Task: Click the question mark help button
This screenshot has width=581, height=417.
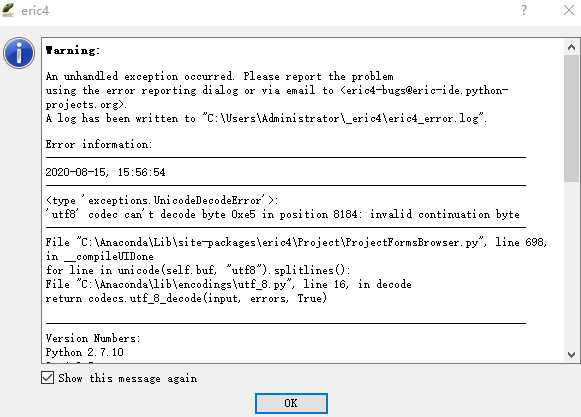Action: (x=524, y=10)
